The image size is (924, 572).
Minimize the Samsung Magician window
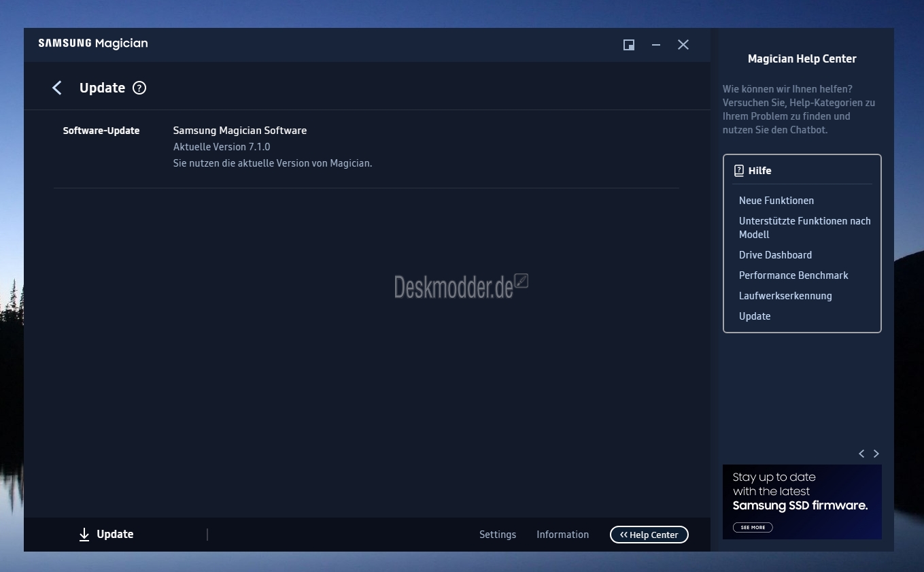click(x=656, y=45)
